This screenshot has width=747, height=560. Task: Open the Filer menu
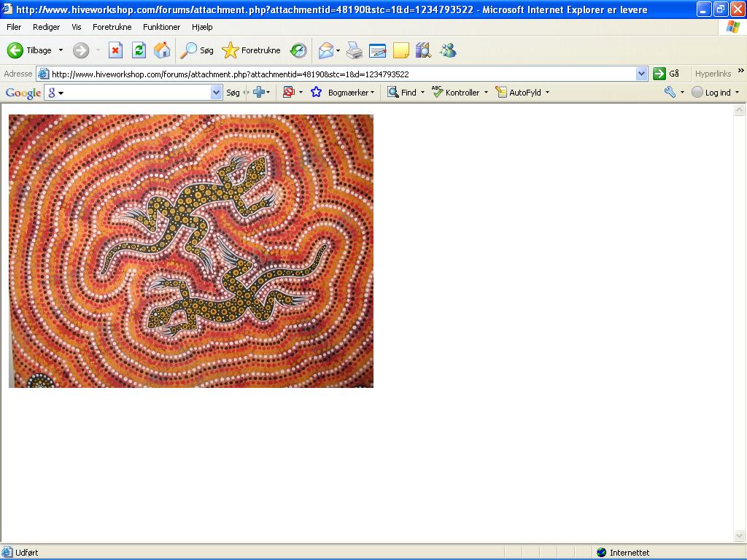click(x=14, y=27)
